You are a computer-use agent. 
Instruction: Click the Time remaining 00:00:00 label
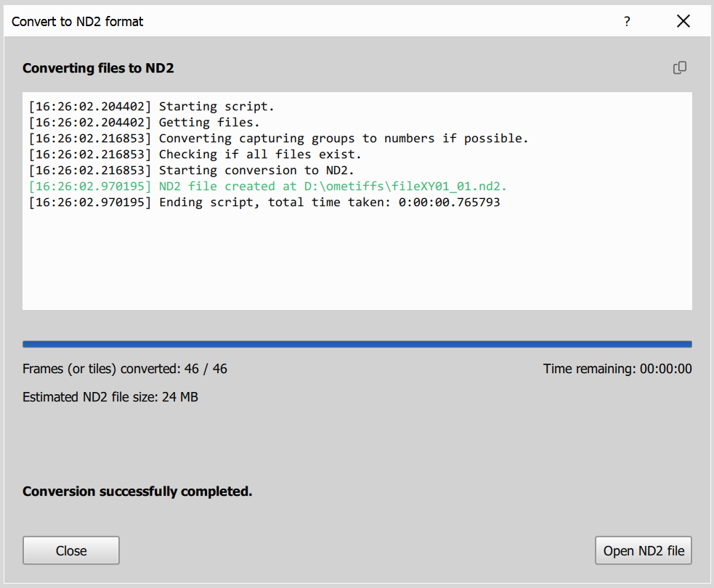617,369
